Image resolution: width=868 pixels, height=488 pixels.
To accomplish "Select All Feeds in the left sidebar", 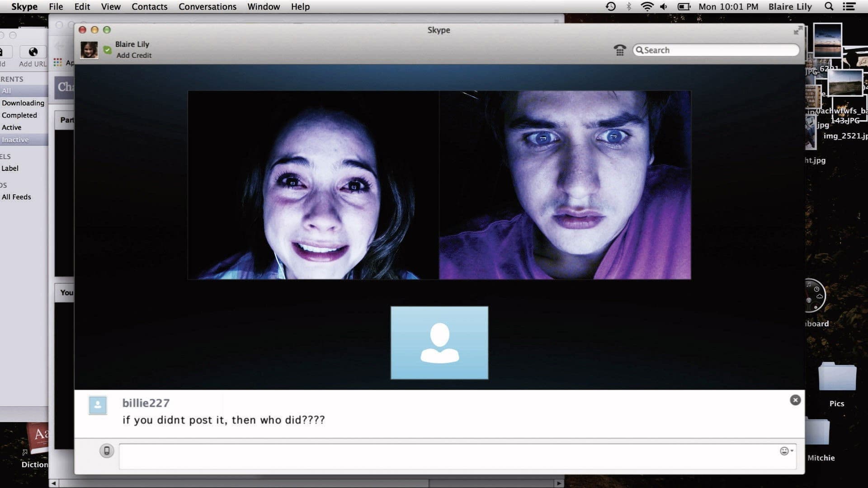I will [16, 197].
